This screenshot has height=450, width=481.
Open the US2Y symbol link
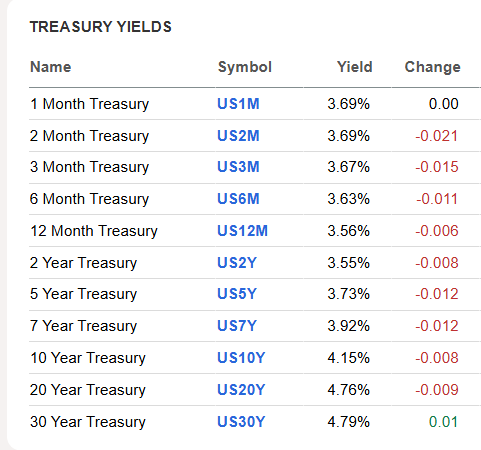237,263
